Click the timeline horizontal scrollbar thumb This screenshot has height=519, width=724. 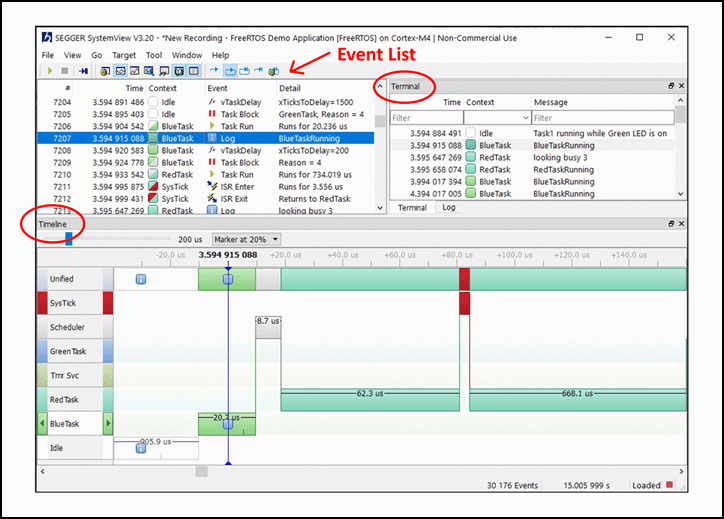[x=202, y=471]
